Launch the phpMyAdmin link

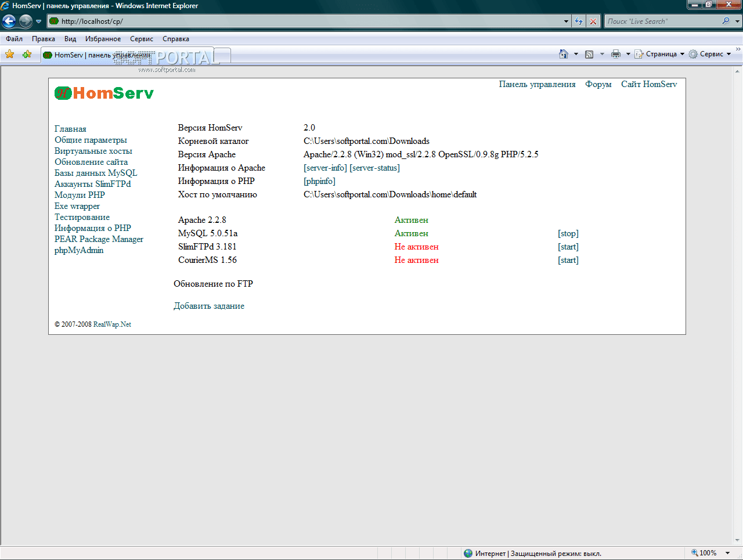tap(79, 250)
